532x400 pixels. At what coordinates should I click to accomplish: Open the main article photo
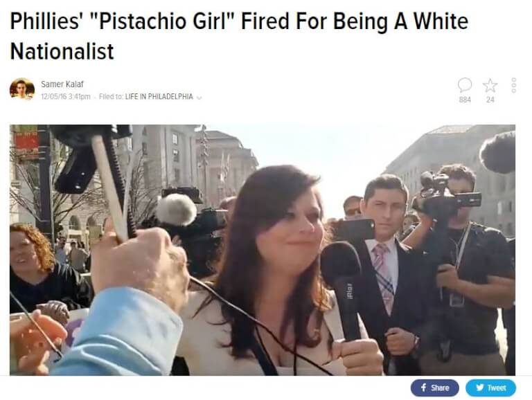click(x=263, y=250)
